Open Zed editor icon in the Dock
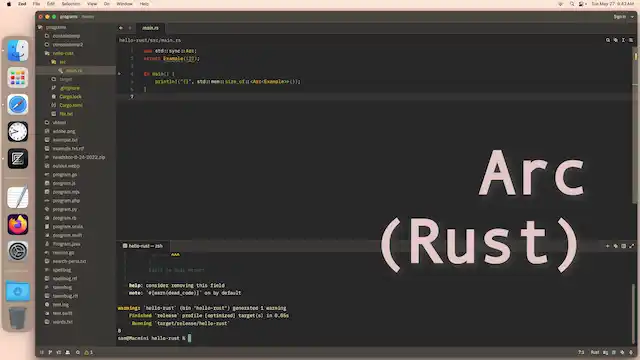 coord(18,158)
